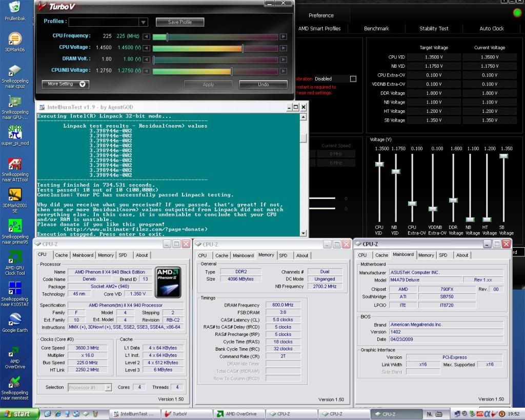The width and height of the screenshot is (525, 420).
Task: Click the IntelBurnTest scroll down arrow
Action: tap(303, 233)
